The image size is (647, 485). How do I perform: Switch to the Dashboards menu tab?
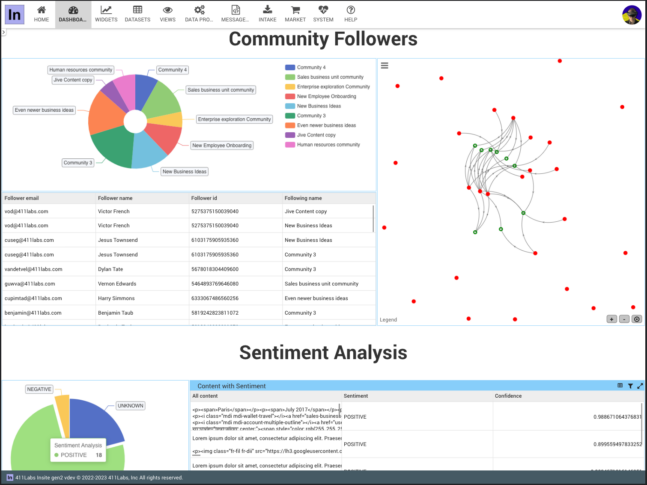73,14
